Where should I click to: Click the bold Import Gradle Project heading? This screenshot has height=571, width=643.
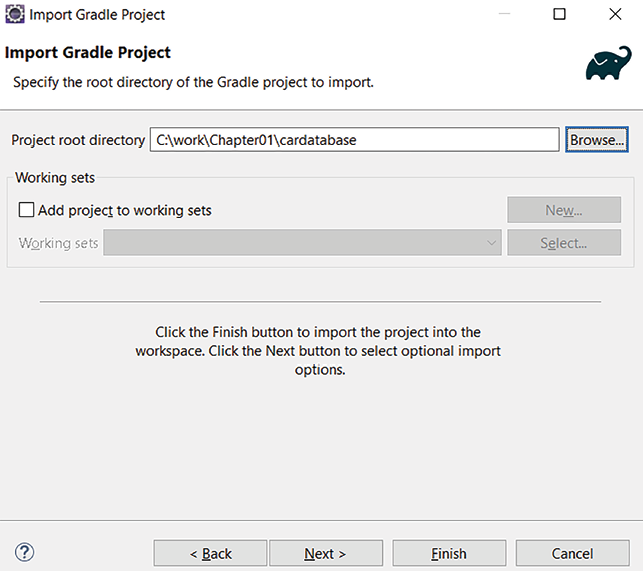click(x=88, y=52)
